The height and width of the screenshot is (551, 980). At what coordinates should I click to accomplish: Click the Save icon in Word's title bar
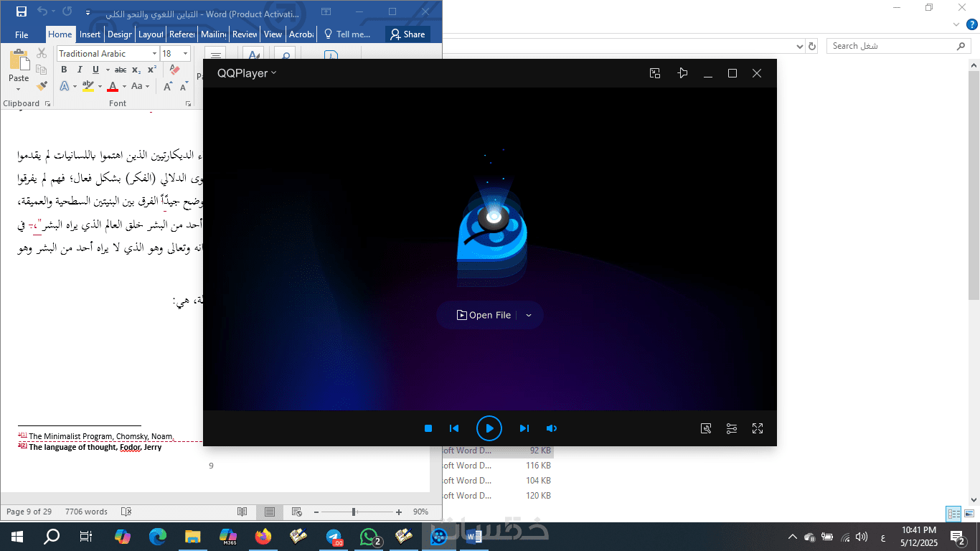(22, 11)
